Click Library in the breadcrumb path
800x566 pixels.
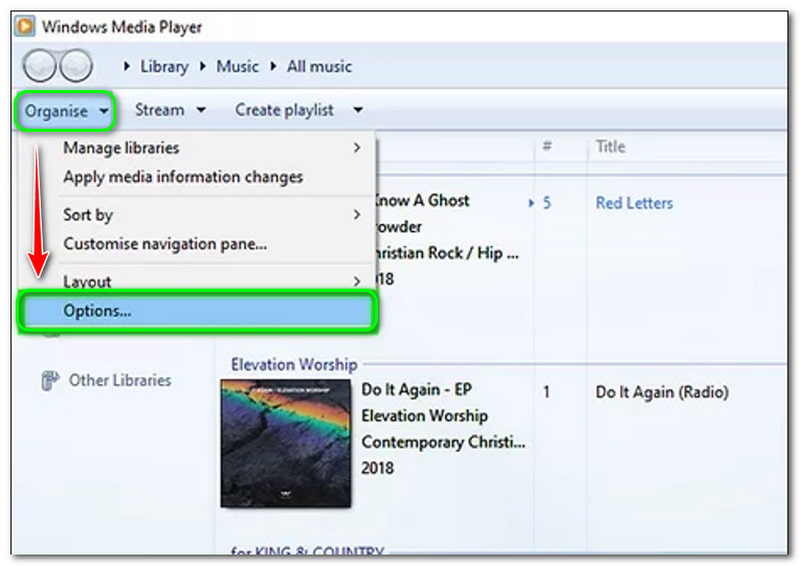164,66
